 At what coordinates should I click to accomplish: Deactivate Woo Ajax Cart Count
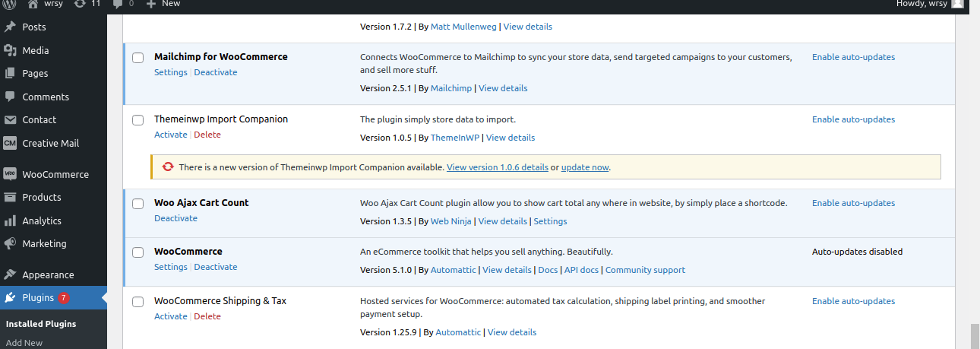(175, 218)
